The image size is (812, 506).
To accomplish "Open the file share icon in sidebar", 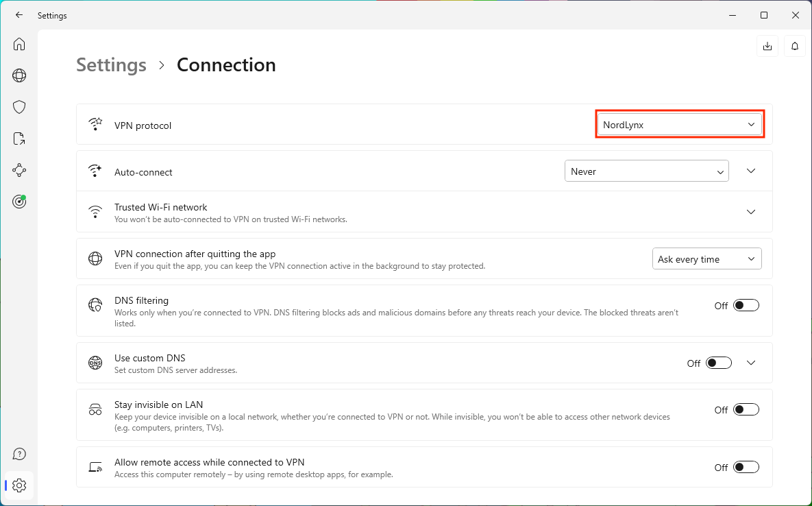I will click(x=19, y=138).
